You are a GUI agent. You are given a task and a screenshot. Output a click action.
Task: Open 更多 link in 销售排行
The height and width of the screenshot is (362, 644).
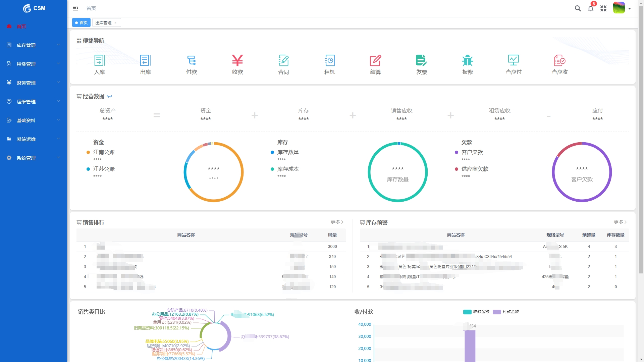(x=337, y=222)
